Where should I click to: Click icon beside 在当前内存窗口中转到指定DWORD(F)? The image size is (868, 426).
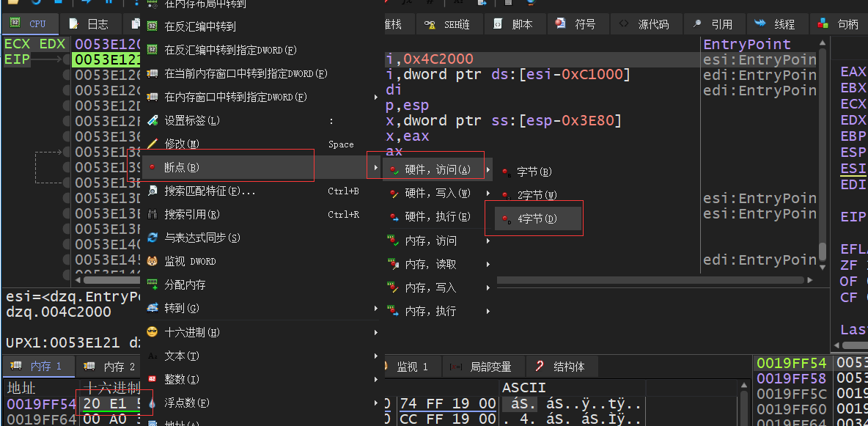coord(152,73)
